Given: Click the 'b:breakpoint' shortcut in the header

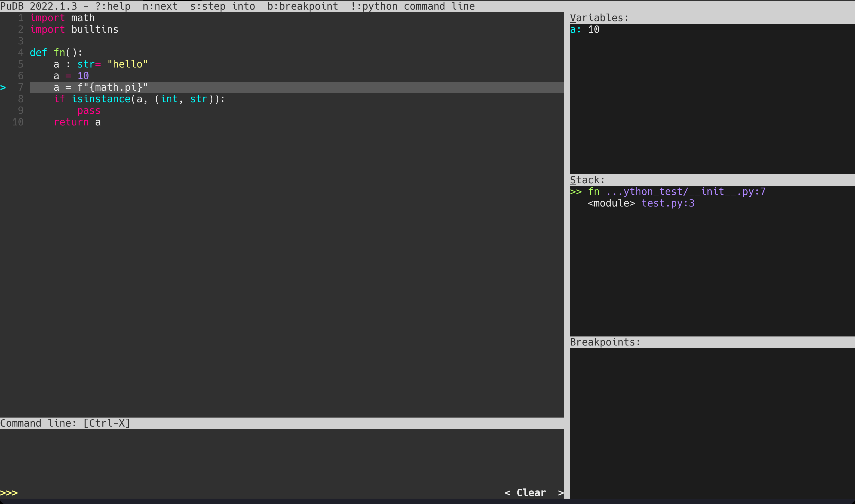Looking at the screenshot, I should [303, 6].
